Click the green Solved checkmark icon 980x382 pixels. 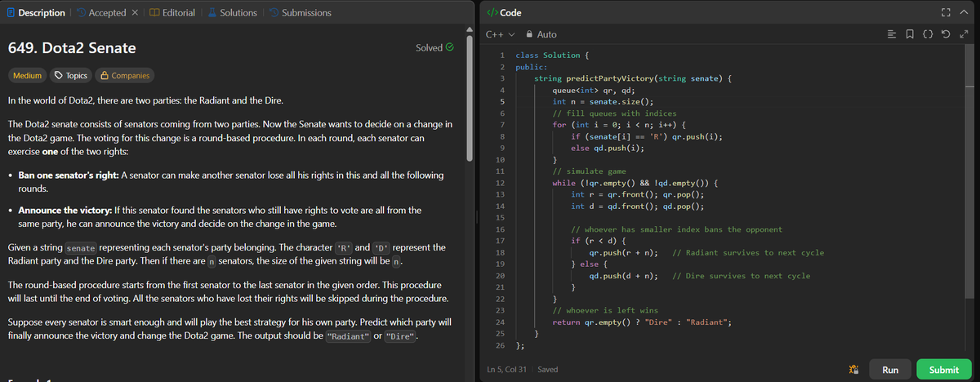coord(448,48)
